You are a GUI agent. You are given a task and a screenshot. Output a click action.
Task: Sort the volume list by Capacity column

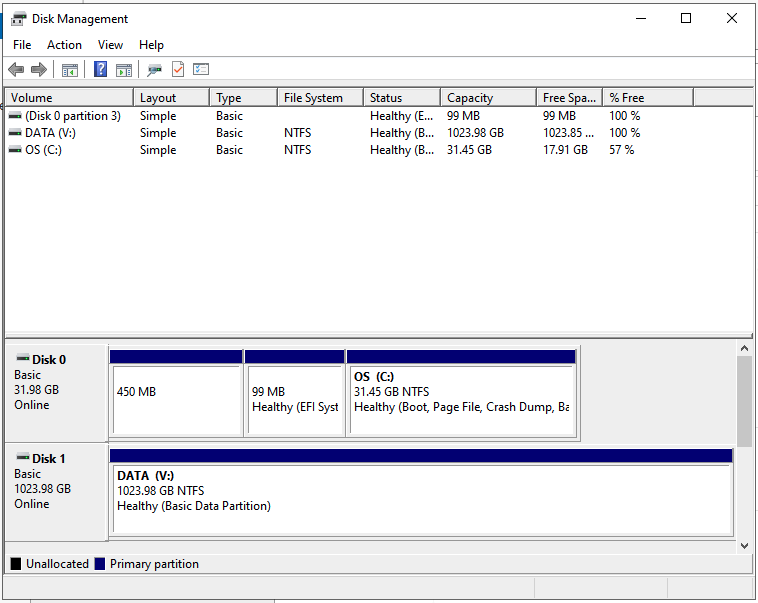486,98
